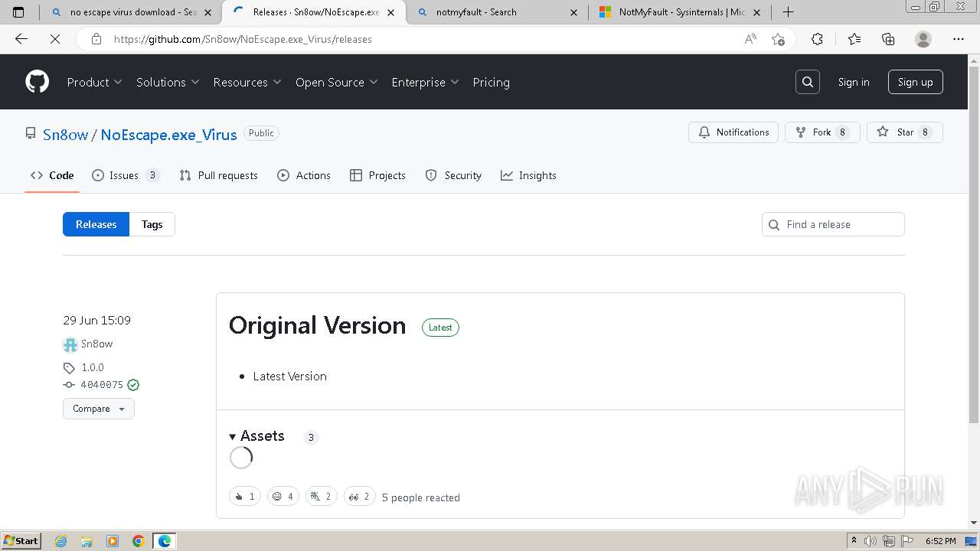The width and height of the screenshot is (980, 551).
Task: Click the Find a release search field
Action: click(833, 224)
